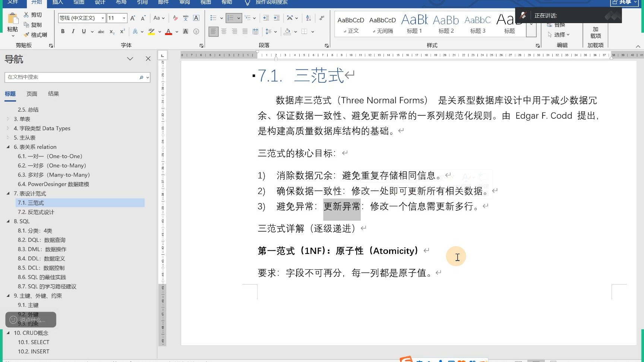This screenshot has height=362, width=644.
Task: Open the navigation pane options chevron
Action: click(130, 59)
